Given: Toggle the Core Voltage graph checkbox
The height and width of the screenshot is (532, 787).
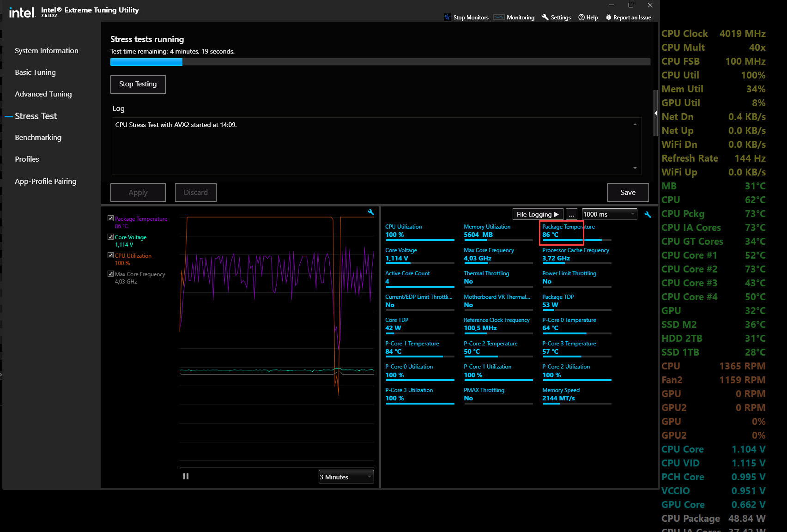Looking at the screenshot, I should 110,237.
